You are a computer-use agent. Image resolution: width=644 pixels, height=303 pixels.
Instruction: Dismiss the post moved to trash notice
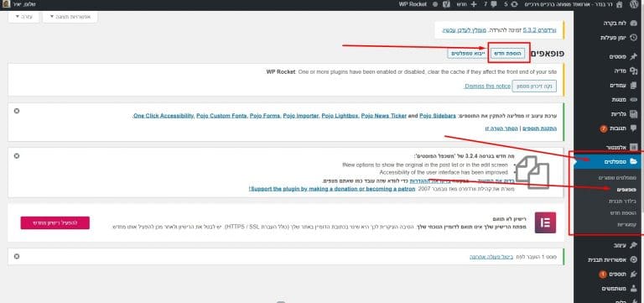pyautogui.click(x=17, y=256)
